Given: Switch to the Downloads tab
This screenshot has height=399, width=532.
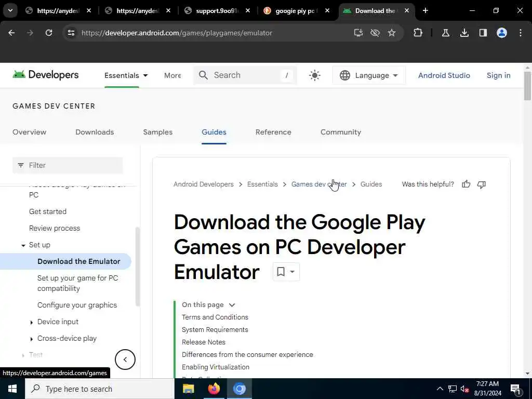Looking at the screenshot, I should pos(95,132).
